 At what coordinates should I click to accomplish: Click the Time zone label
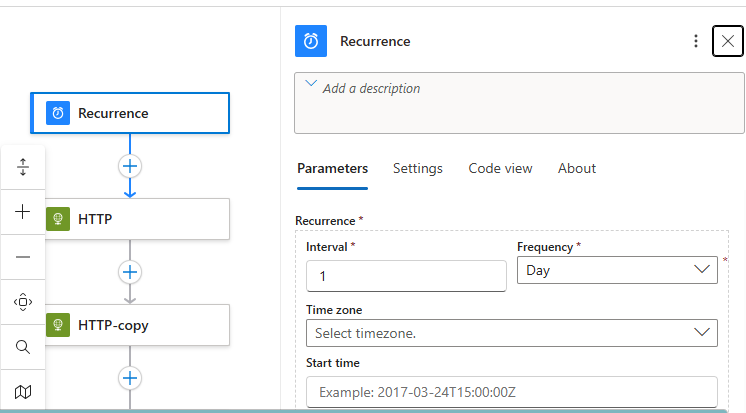click(334, 310)
